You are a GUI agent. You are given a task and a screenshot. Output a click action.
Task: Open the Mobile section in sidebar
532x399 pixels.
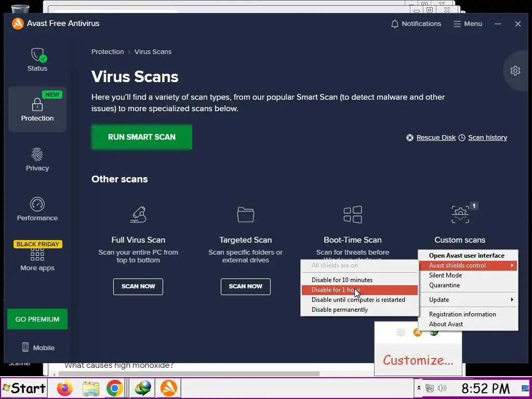click(38, 348)
